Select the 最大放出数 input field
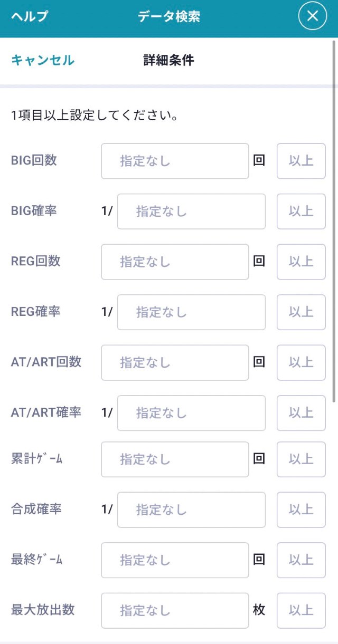Screen dimensions: 338x644 [175, 610]
